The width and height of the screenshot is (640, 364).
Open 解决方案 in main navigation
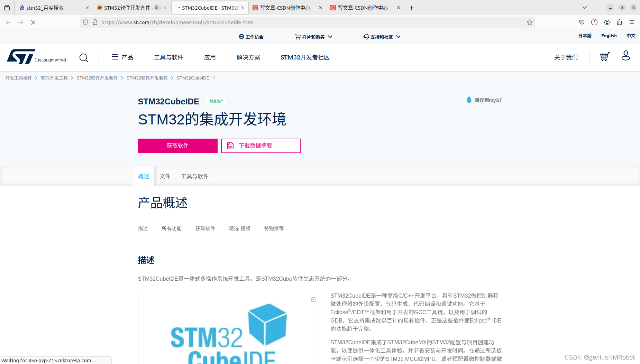(248, 57)
